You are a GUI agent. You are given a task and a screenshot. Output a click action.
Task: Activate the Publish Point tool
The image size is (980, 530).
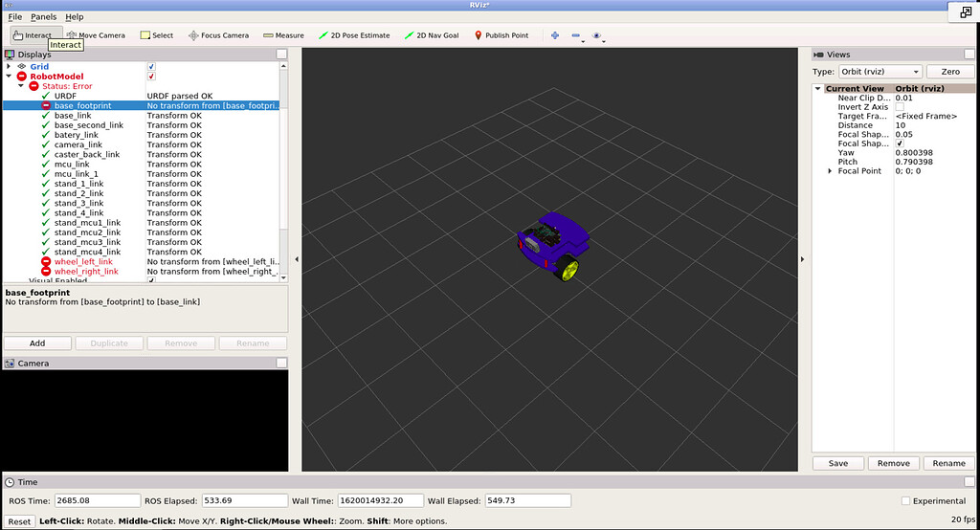point(501,35)
